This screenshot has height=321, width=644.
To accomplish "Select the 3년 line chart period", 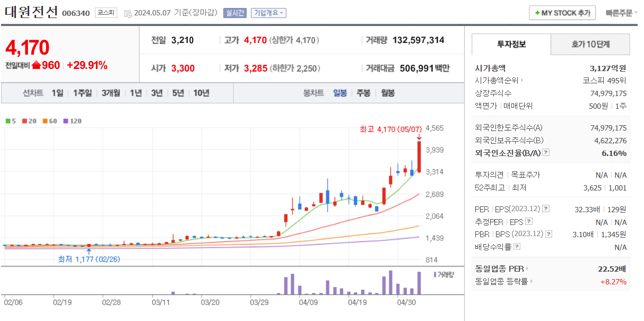I will [x=156, y=93].
